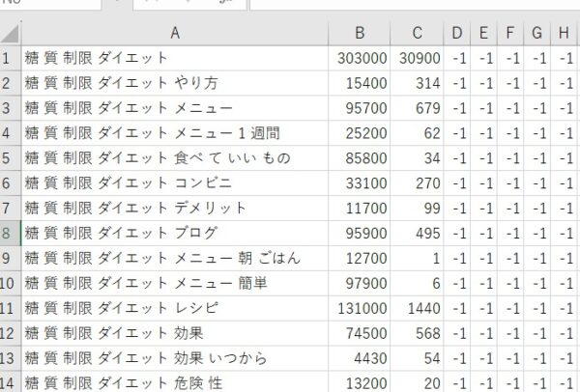
Task: Select column A header
Action: (175, 33)
